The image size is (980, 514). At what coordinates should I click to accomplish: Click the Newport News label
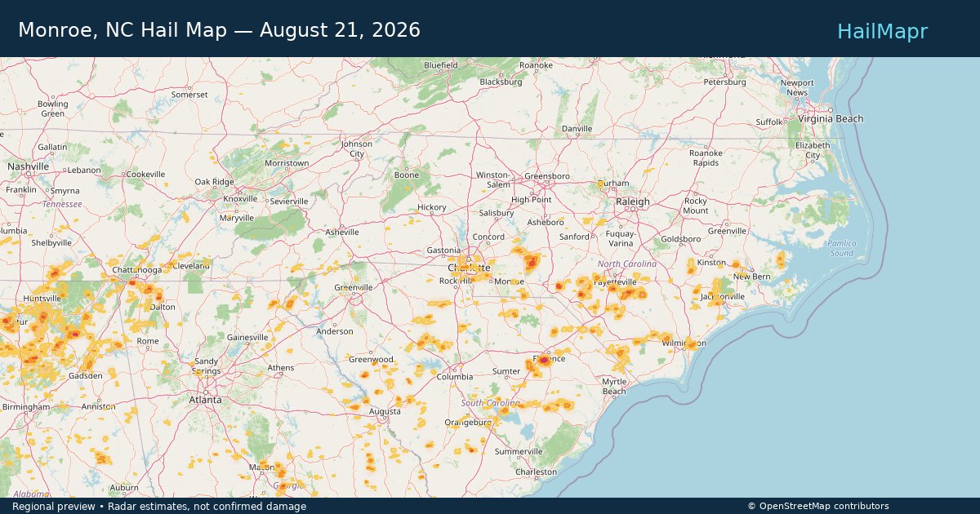coord(797,88)
